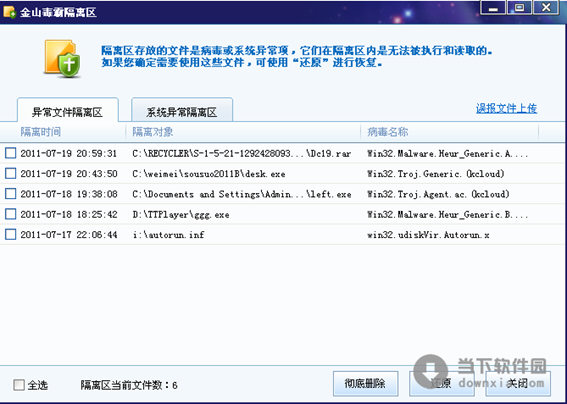
Task: Tick checkbox for the autorun.inf row
Action: [10, 234]
